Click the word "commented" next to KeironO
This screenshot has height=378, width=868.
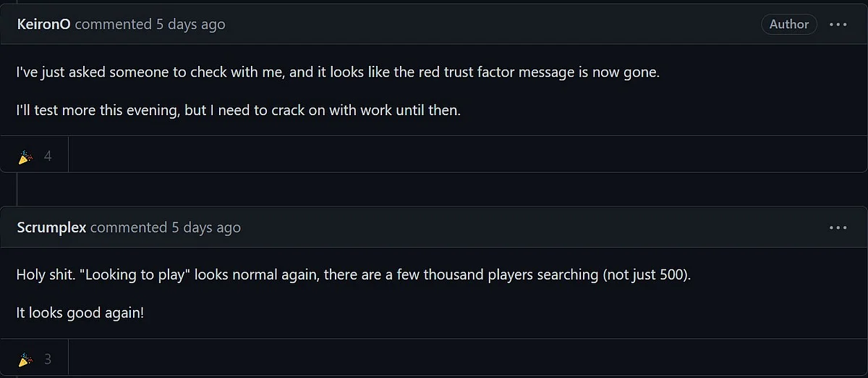point(114,25)
